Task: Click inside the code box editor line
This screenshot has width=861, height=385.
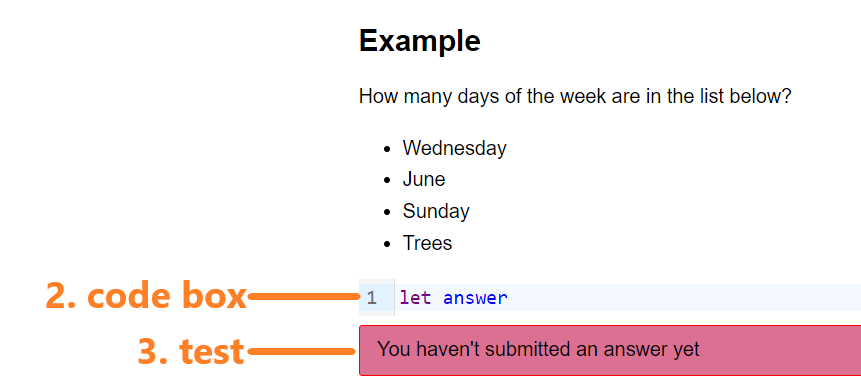Action: tap(627, 298)
